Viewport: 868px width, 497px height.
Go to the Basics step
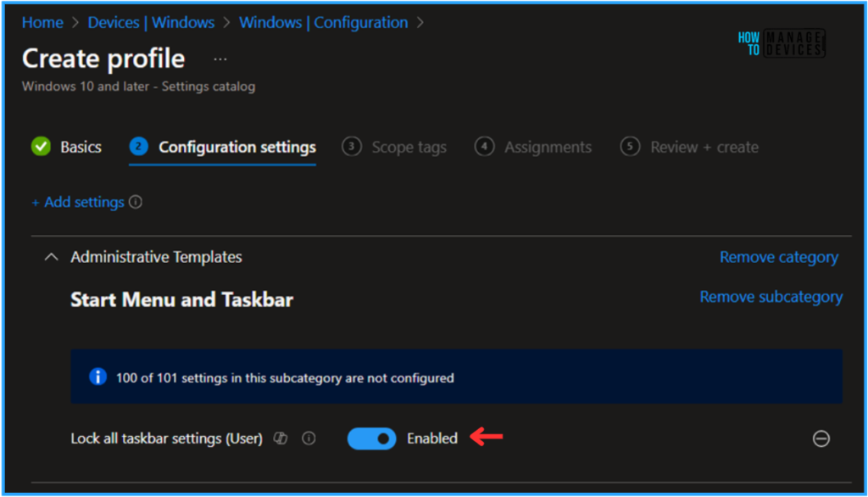point(66,147)
